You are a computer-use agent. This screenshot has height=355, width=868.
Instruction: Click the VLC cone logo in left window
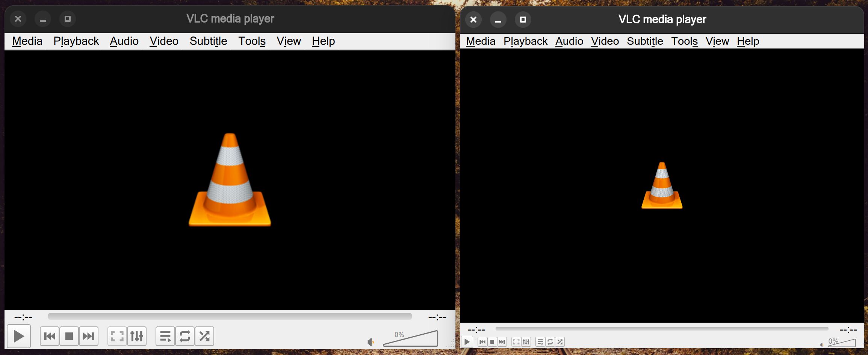pos(230,179)
